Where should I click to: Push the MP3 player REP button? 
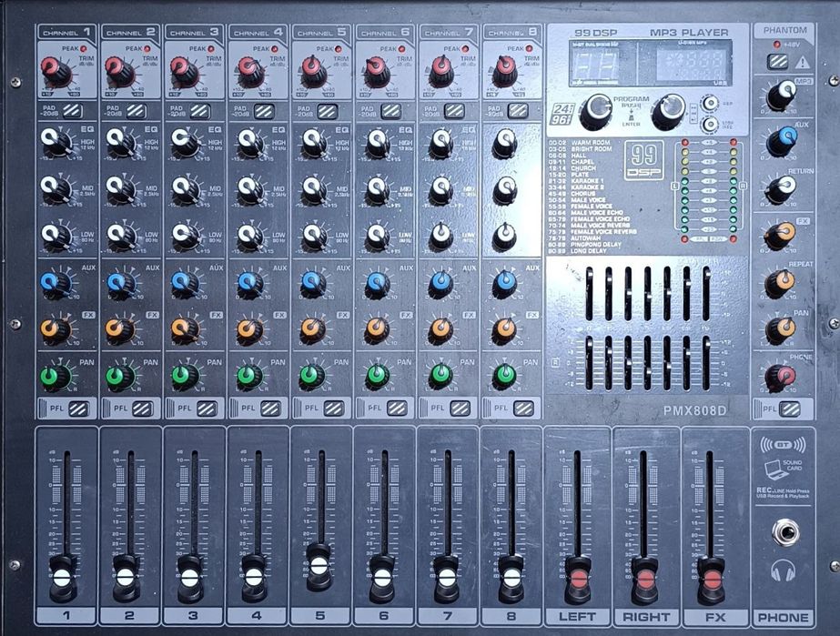point(711,102)
